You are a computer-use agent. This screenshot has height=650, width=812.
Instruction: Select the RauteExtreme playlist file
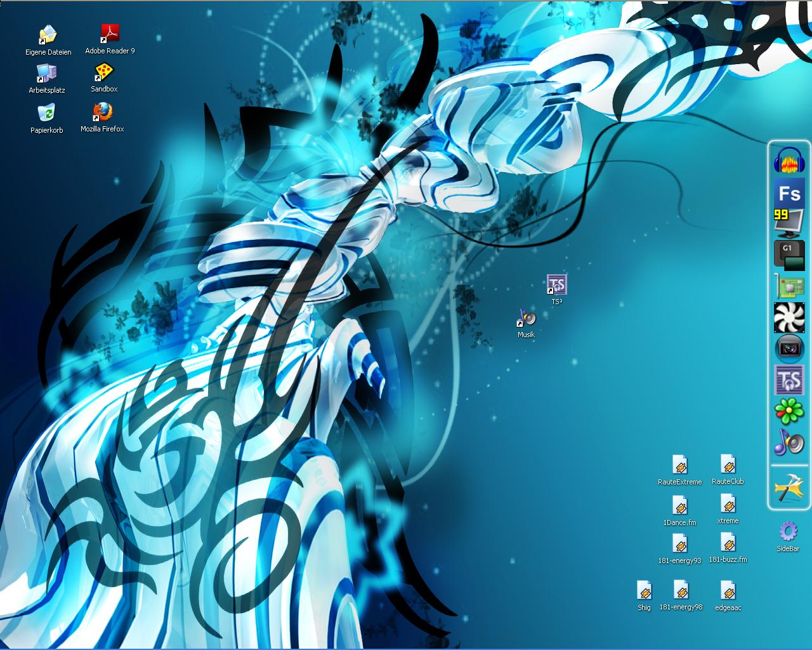click(x=679, y=466)
